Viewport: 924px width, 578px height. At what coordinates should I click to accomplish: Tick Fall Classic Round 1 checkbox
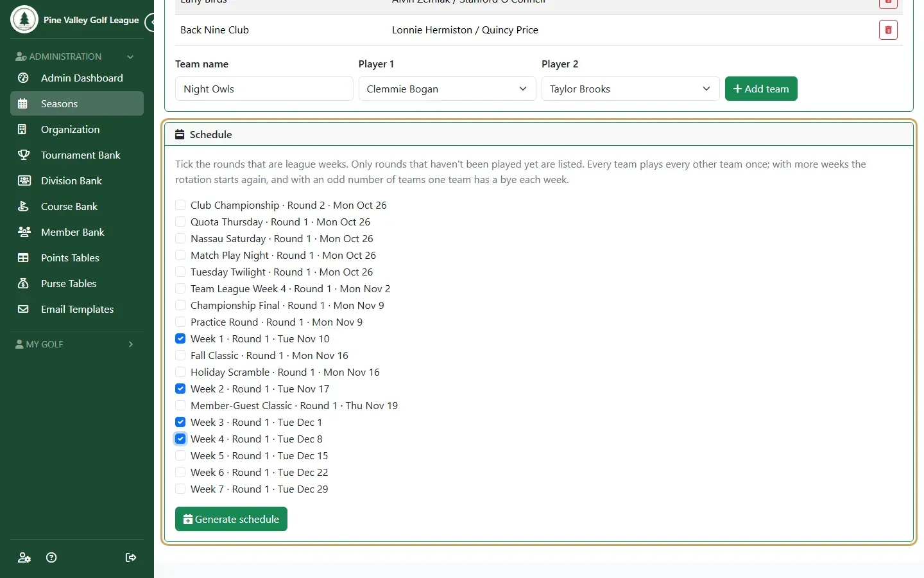point(180,355)
